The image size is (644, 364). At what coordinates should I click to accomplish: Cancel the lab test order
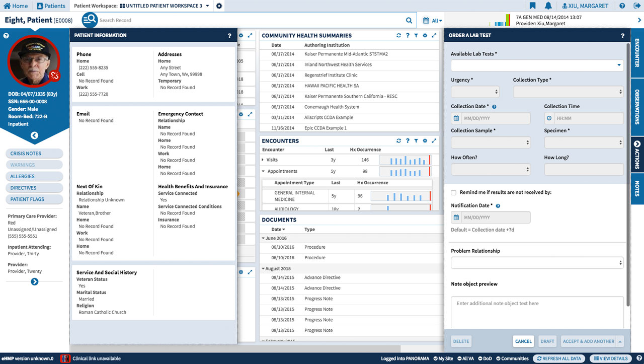pos(523,341)
